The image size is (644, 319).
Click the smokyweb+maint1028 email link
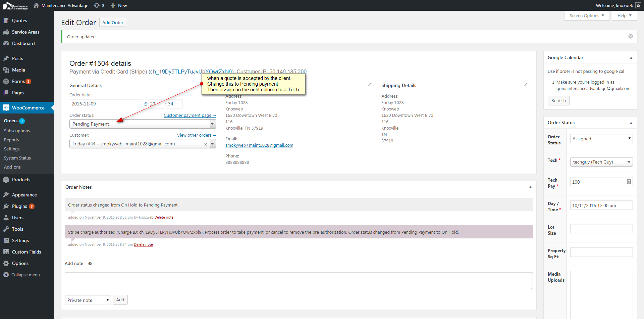click(259, 145)
